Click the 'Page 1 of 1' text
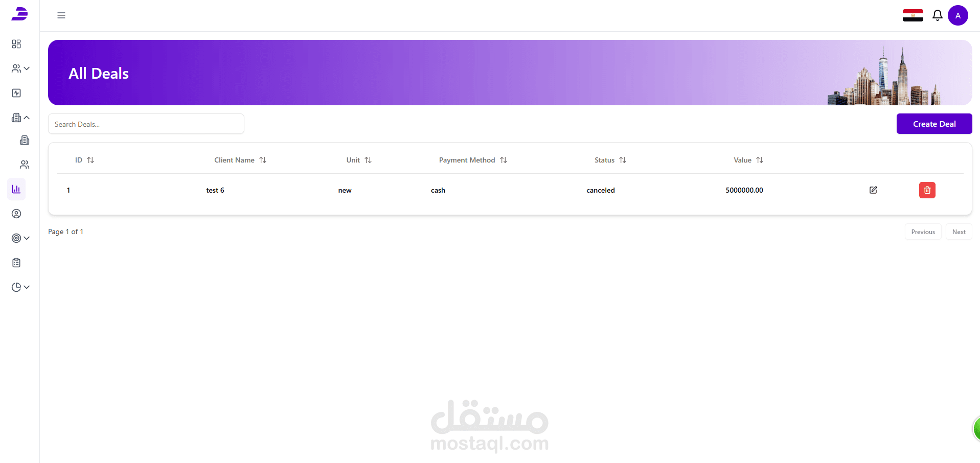This screenshot has width=980, height=463. pos(66,231)
